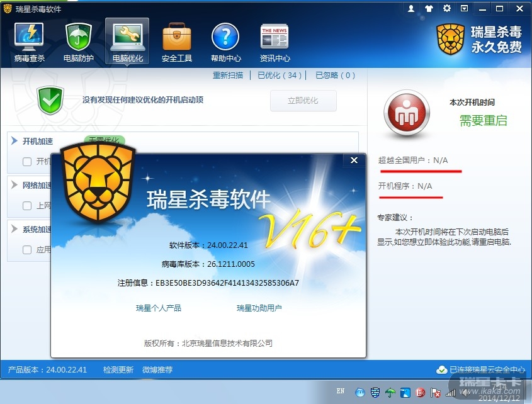Click the 重新扫描 rescan link
This screenshot has height=404, width=532.
coord(228,76)
